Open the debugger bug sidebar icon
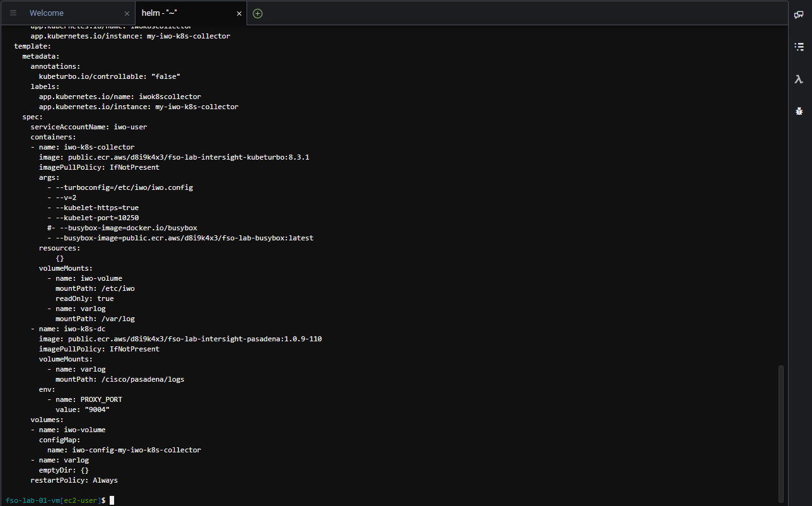Image resolution: width=812 pixels, height=506 pixels. [799, 112]
